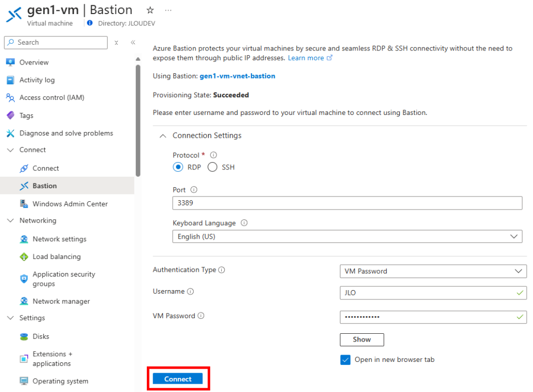Viewport: 533px width, 392px height.
Task: Select the RDP protocol radio button
Action: pyautogui.click(x=178, y=167)
